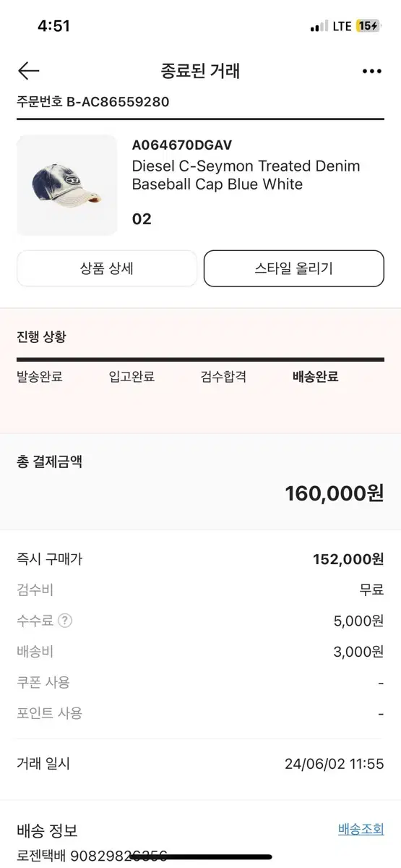Open the Diesel cap product thumbnail
Viewport: 401px width, 868px height.
67,185
